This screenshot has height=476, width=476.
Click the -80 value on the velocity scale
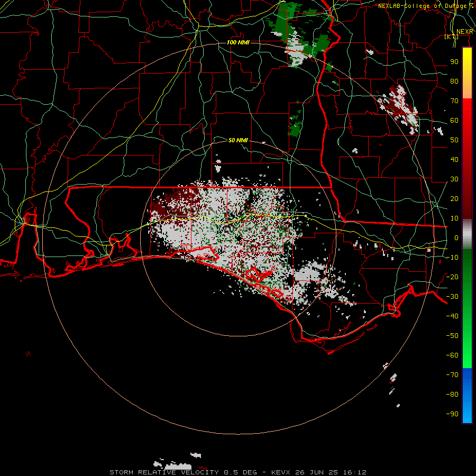pos(452,395)
